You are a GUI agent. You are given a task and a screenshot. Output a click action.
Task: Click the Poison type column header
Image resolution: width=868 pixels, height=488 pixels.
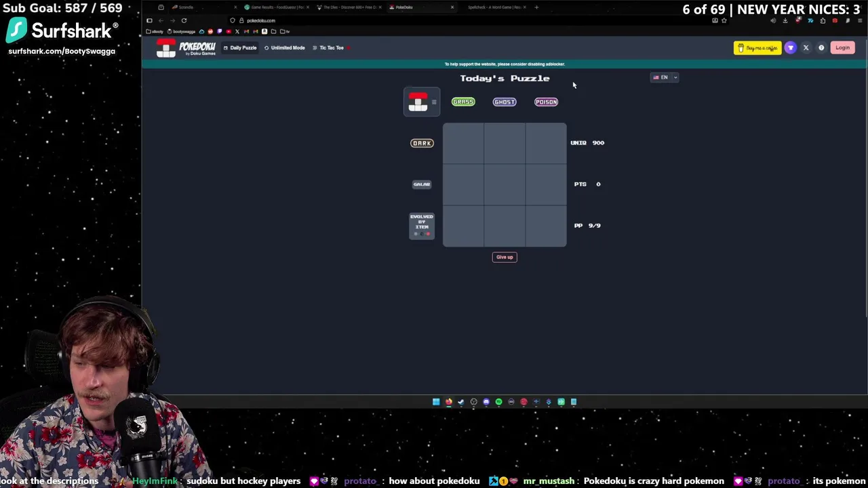546,102
